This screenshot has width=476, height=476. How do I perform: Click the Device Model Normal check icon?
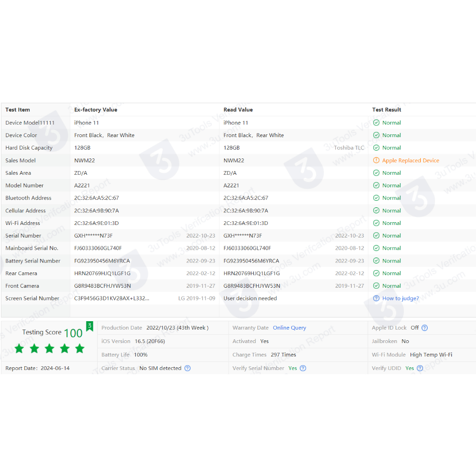point(376,123)
